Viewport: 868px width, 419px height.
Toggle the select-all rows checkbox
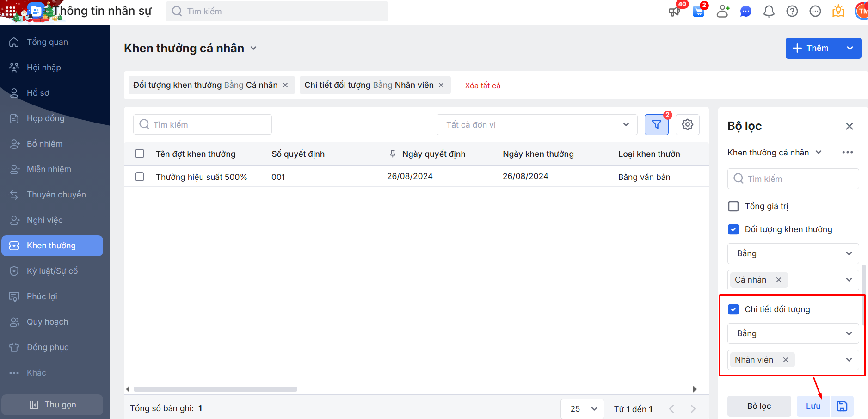click(x=140, y=154)
